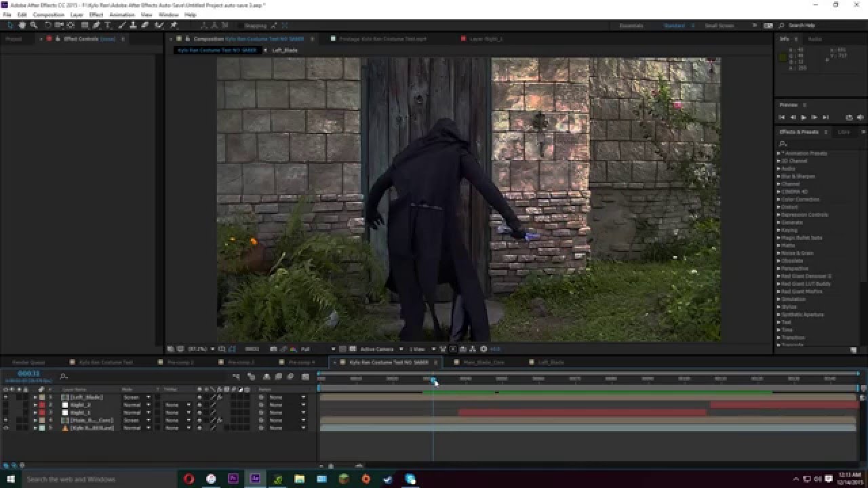This screenshot has width=868, height=488.
Task: Toggle visibility of layer 4 Main Blade Core
Action: pos(6,420)
